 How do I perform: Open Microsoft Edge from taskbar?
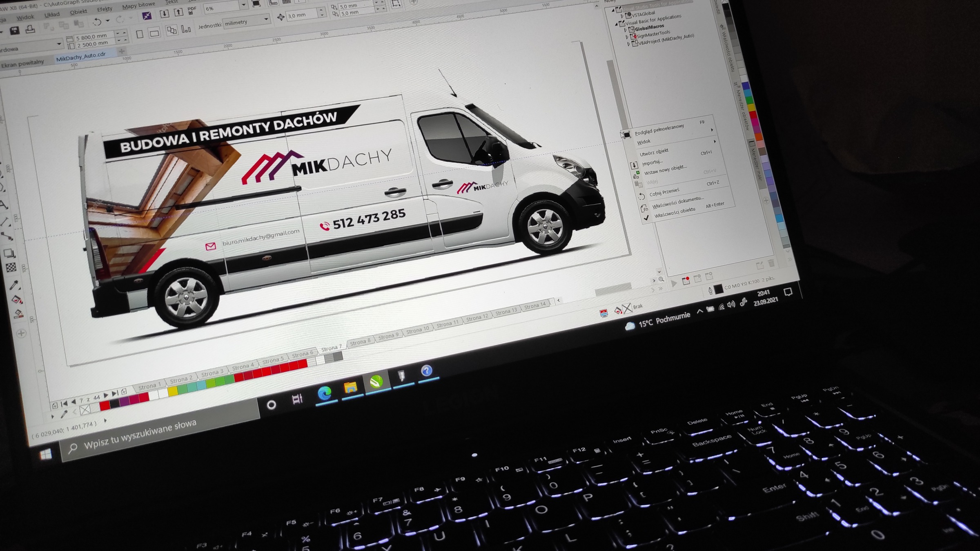point(325,393)
